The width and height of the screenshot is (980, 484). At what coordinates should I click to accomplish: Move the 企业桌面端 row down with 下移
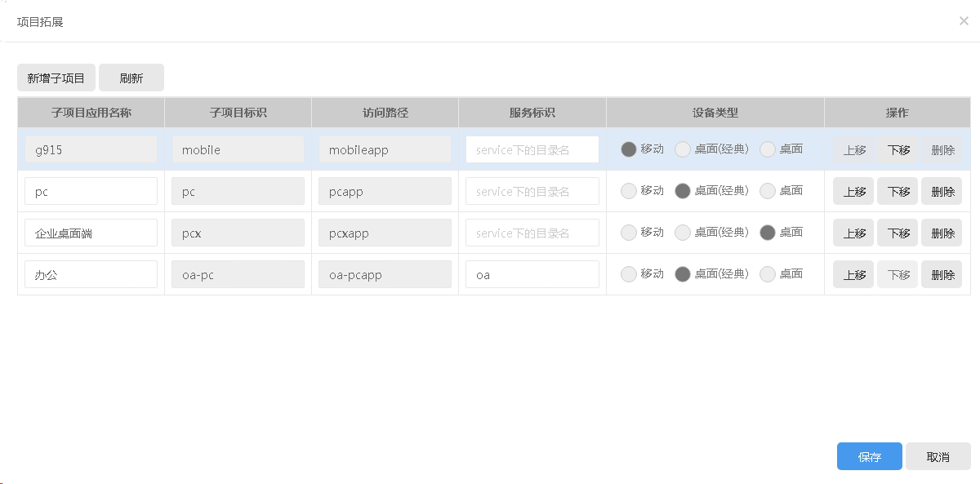(898, 233)
